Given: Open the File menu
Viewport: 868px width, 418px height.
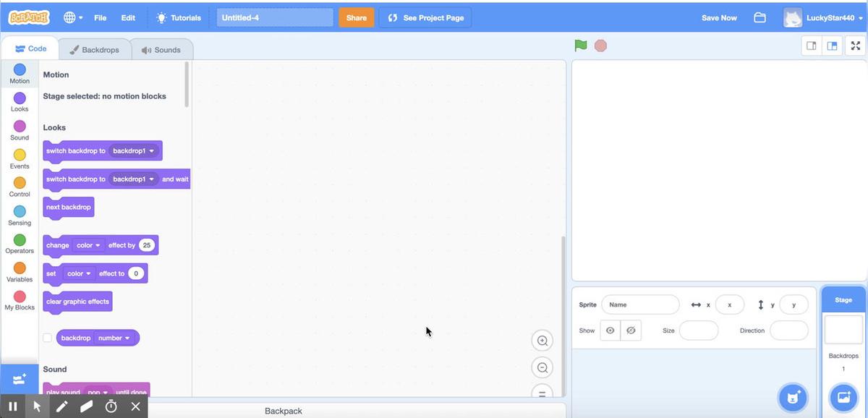Looking at the screenshot, I should click(x=101, y=17).
